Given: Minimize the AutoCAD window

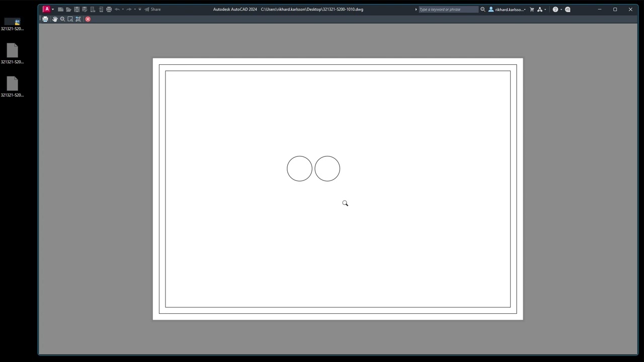Looking at the screenshot, I should pos(600,9).
